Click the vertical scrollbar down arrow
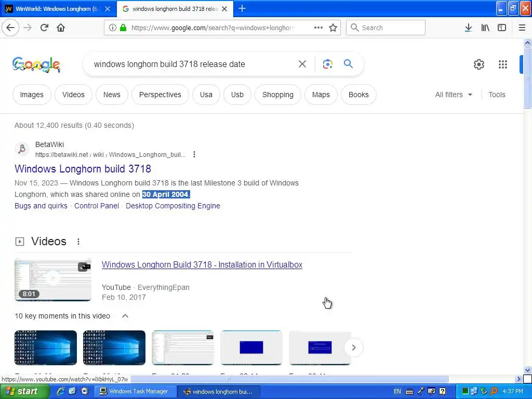Screen dimensions: 532x399 pos(527,370)
